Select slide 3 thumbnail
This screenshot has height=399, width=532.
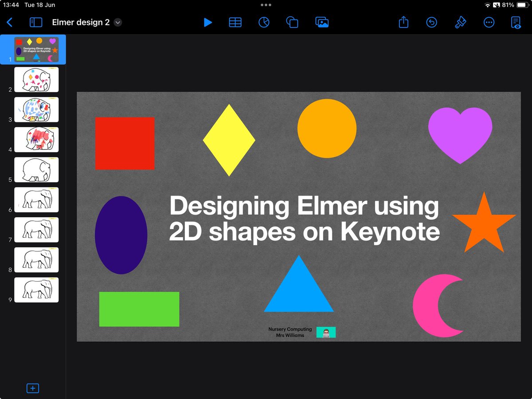point(36,110)
